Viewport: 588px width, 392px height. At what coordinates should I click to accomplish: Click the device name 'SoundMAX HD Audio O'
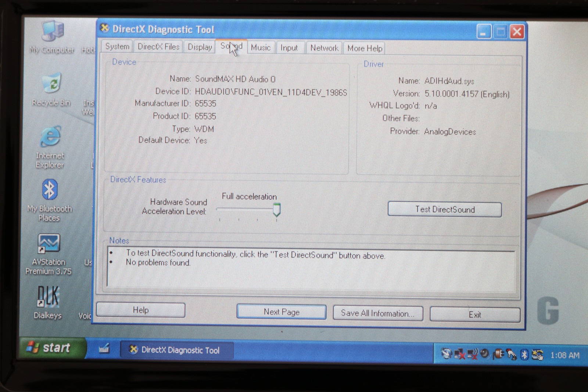click(x=235, y=79)
